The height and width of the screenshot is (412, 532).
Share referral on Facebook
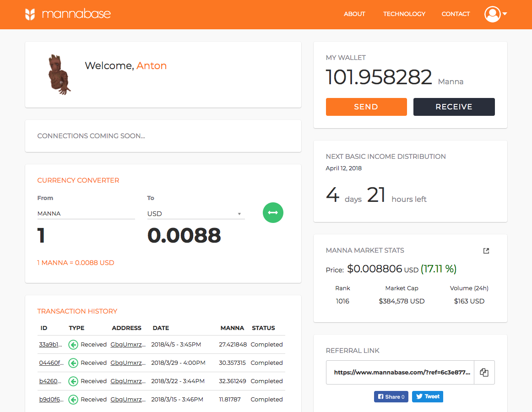(x=391, y=396)
